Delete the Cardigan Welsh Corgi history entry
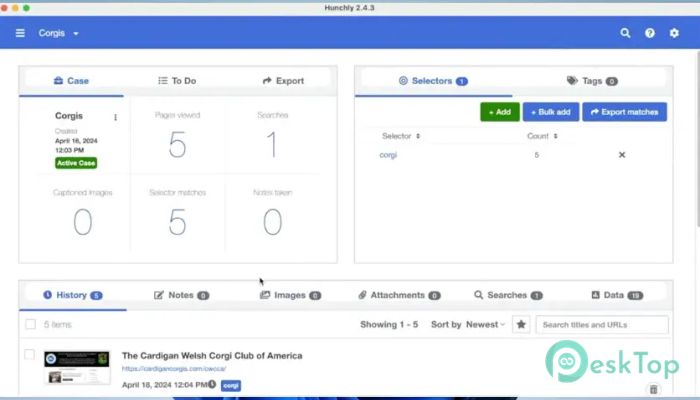The image size is (700, 400). 654,389
